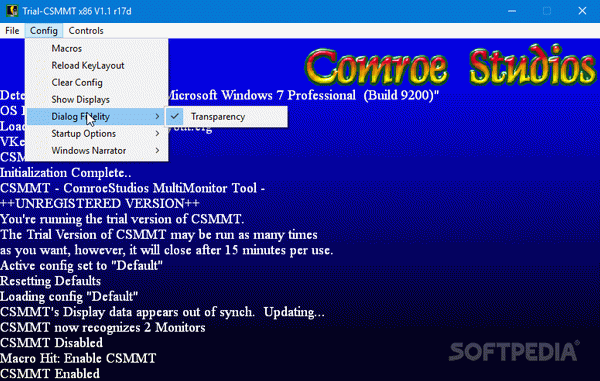Screen dimensions: 600x381
Task: Open the Dialog Fidelity submenu
Action: point(97,117)
